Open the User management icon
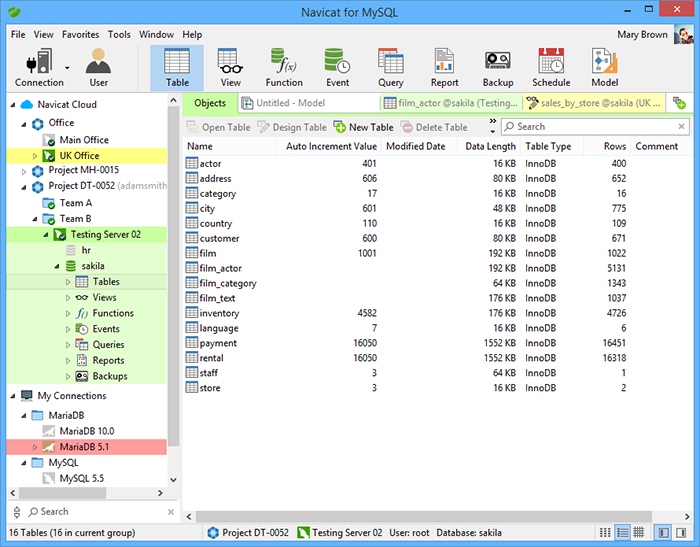The width and height of the screenshot is (700, 547). [x=98, y=68]
